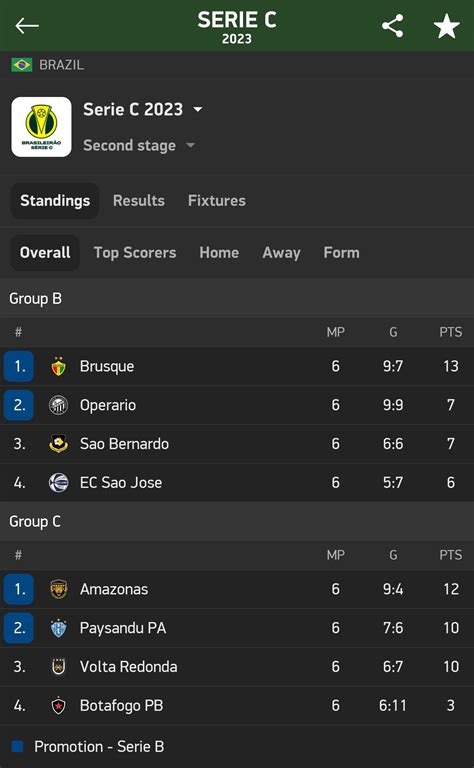Select the Top Scorers filter
Image resolution: width=474 pixels, height=768 pixels.
pyautogui.click(x=135, y=253)
